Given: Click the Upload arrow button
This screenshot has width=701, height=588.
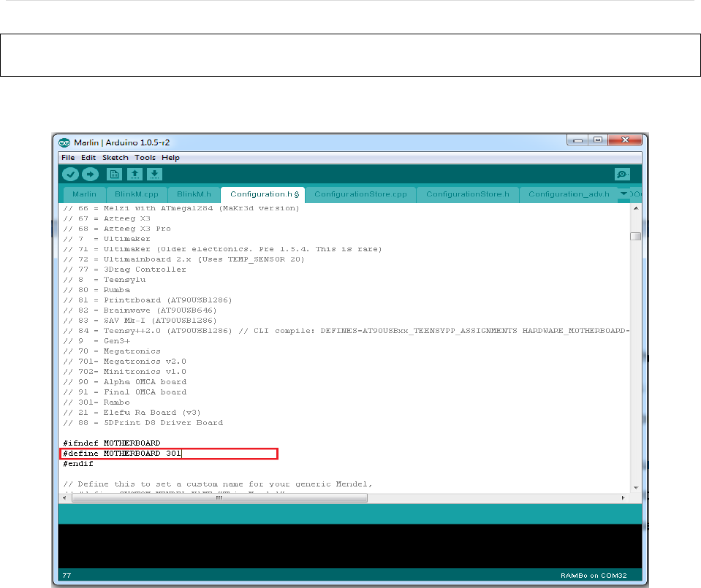Looking at the screenshot, I should point(90,175).
